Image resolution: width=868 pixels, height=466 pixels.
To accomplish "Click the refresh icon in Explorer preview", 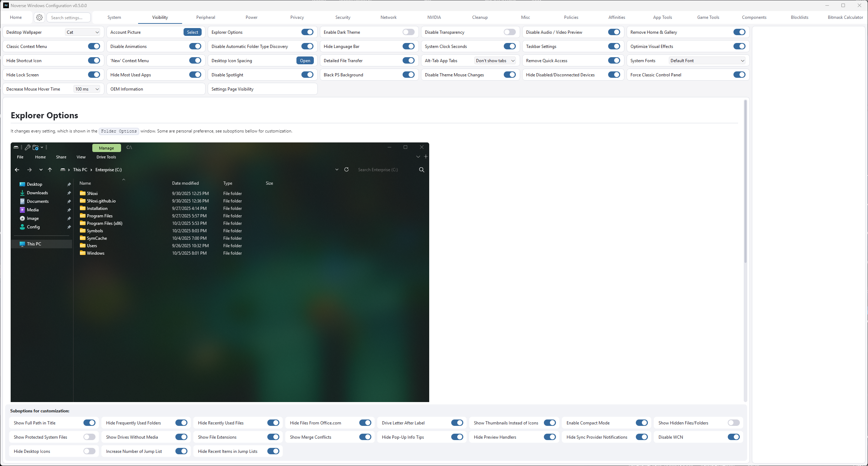I will pyautogui.click(x=346, y=169).
